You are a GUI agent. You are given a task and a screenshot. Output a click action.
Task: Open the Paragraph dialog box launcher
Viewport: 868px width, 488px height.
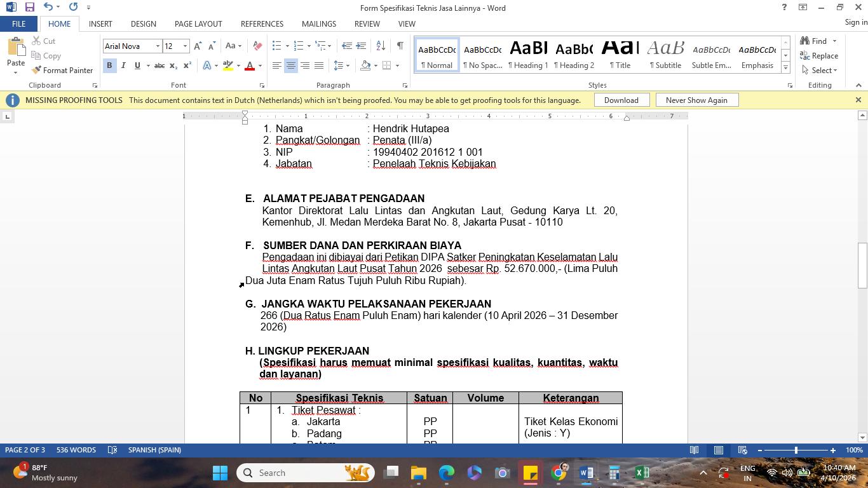tap(405, 85)
